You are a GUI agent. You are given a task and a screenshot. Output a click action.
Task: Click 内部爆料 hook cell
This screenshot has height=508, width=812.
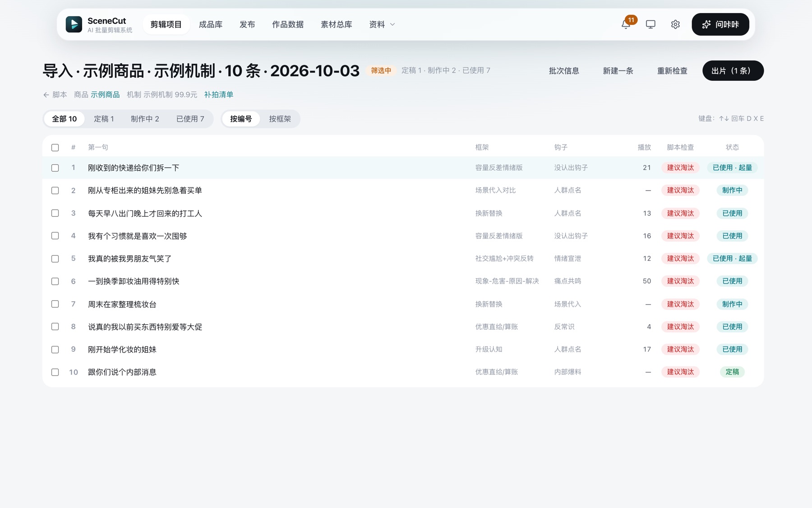[x=567, y=372]
